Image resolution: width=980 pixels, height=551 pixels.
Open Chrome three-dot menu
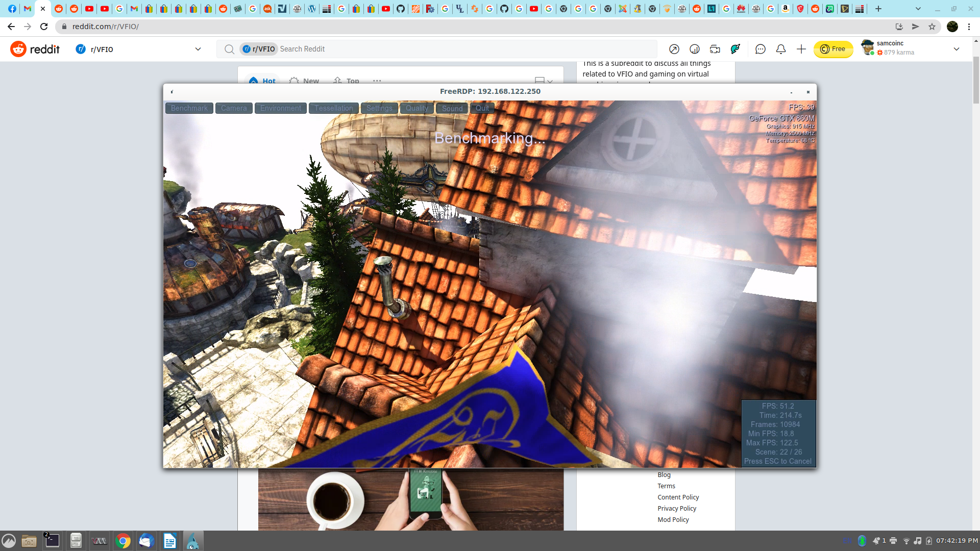point(969,27)
